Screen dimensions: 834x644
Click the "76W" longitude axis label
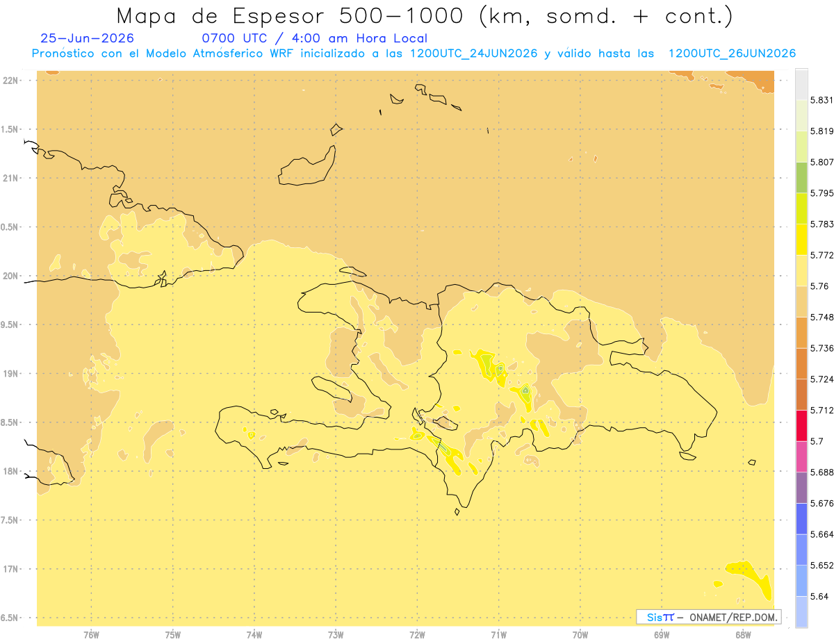click(91, 634)
